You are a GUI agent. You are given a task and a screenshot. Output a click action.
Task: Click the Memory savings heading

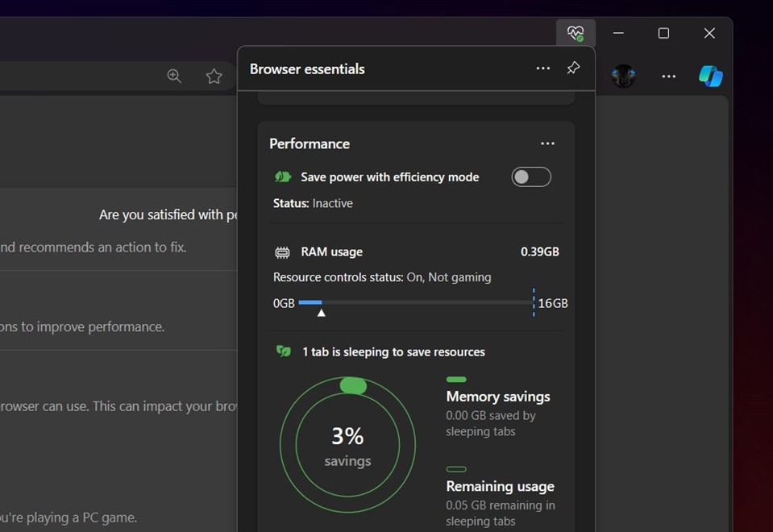(x=498, y=397)
